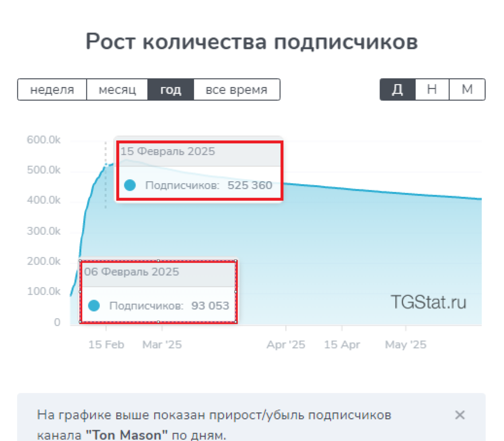504x441 pixels.
Task: Select the год period tab
Action: pyautogui.click(x=171, y=90)
